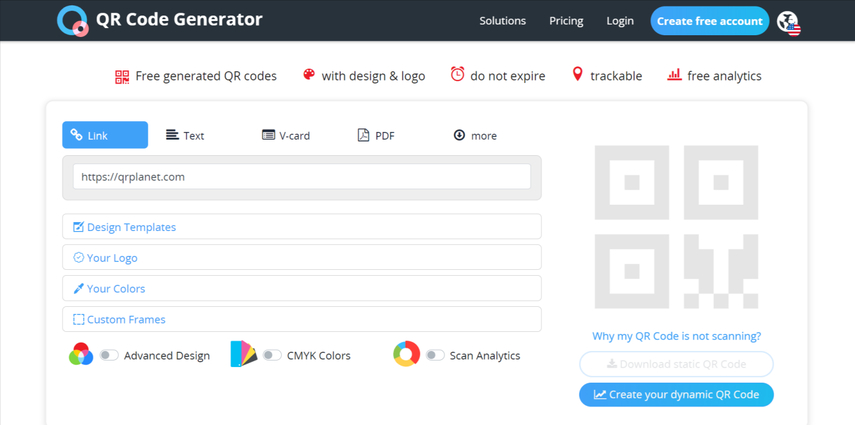Click the red QR code feature icon

coord(122,76)
